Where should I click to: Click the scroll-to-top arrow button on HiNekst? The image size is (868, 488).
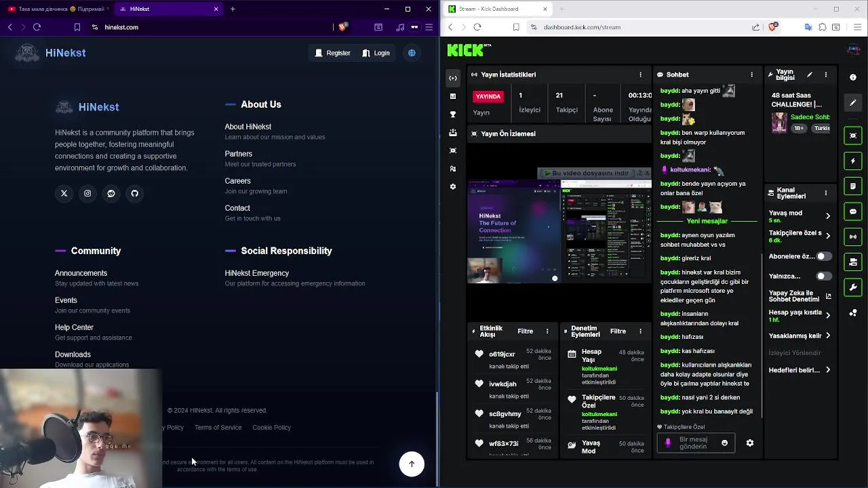tap(412, 464)
